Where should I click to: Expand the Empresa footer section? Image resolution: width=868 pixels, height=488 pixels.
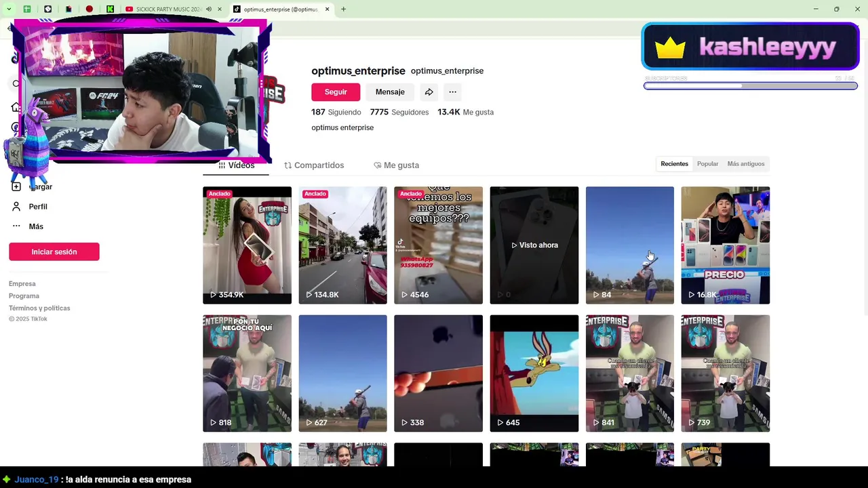tap(22, 284)
